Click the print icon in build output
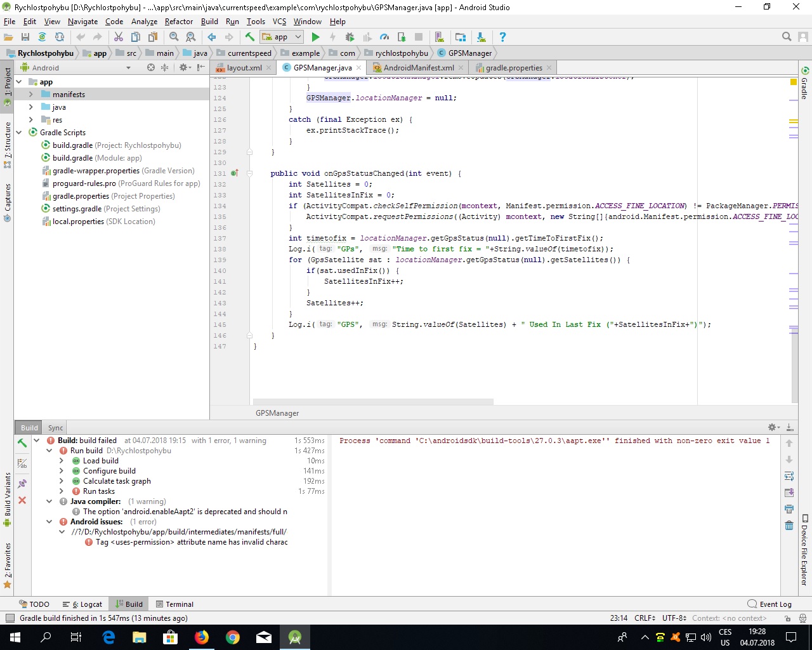The width and height of the screenshot is (812, 650). (x=789, y=508)
